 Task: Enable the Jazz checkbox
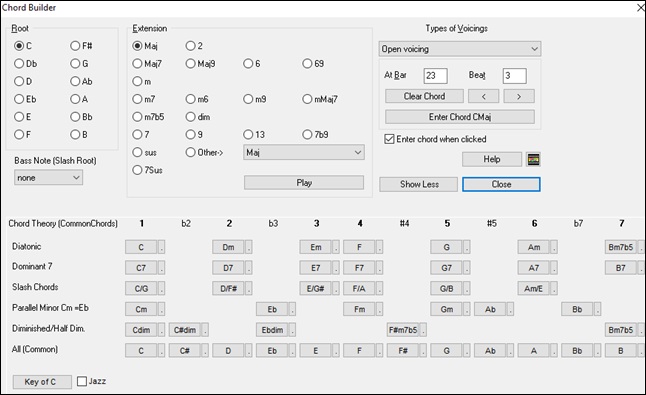coord(82,381)
